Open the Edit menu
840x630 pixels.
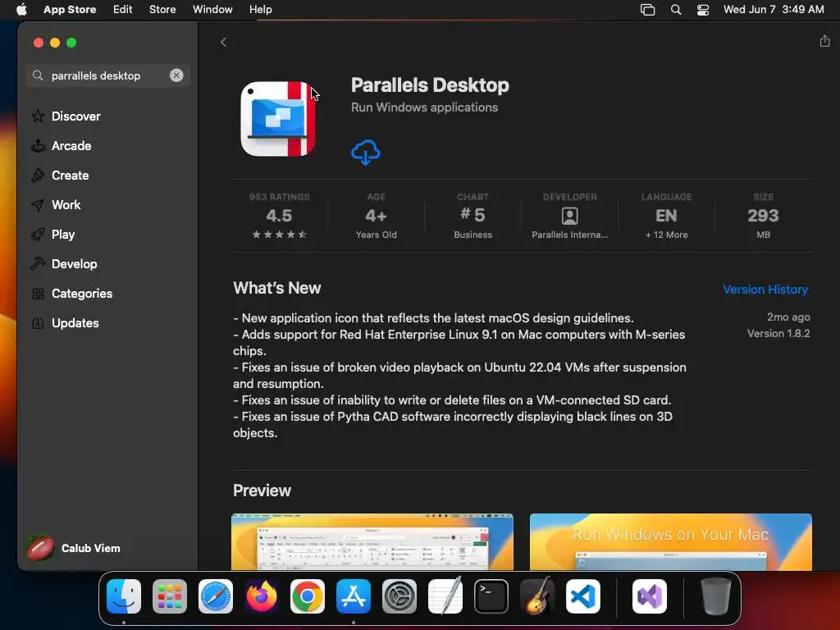coord(123,9)
